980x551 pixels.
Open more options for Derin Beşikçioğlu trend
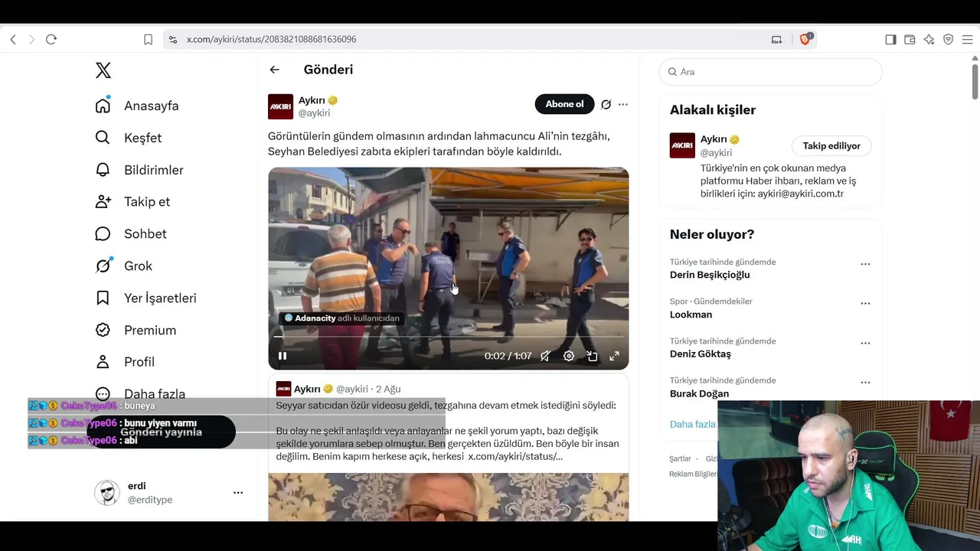865,264
